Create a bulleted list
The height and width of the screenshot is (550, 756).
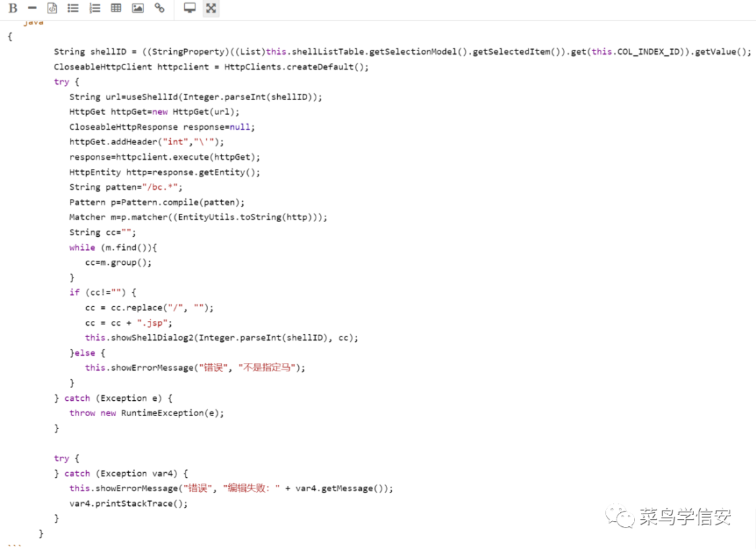tap(73, 8)
